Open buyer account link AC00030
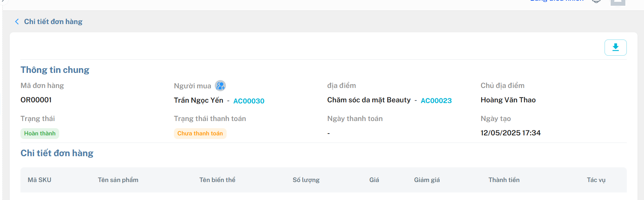 click(249, 101)
